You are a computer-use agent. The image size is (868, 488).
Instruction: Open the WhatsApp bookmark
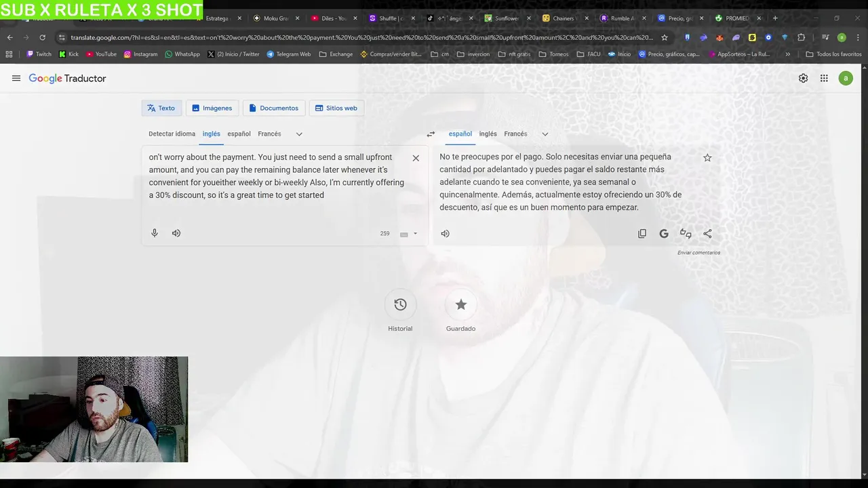pos(182,54)
